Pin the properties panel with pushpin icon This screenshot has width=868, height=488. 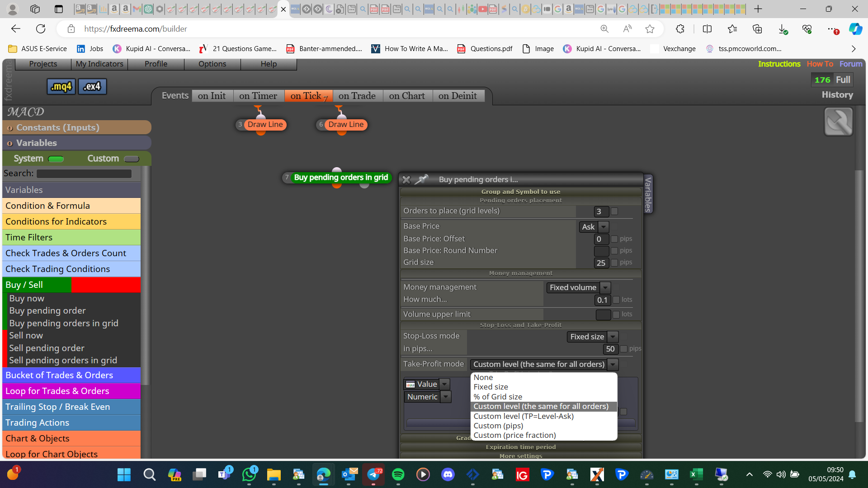tap(421, 179)
